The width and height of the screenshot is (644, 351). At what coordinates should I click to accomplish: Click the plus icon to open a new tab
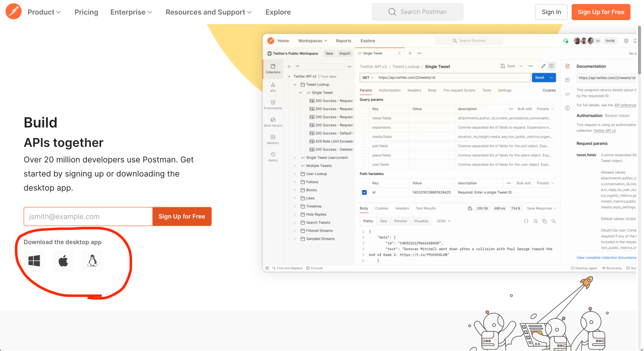(410, 53)
